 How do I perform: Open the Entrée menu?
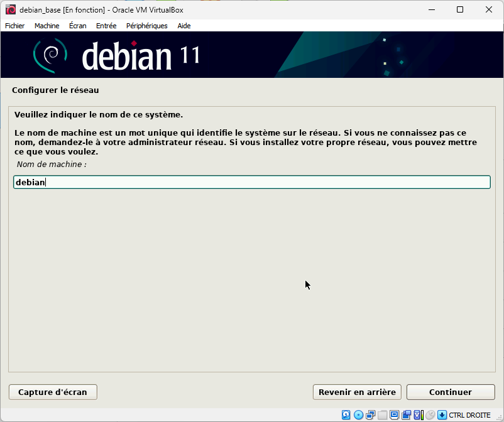click(x=106, y=26)
